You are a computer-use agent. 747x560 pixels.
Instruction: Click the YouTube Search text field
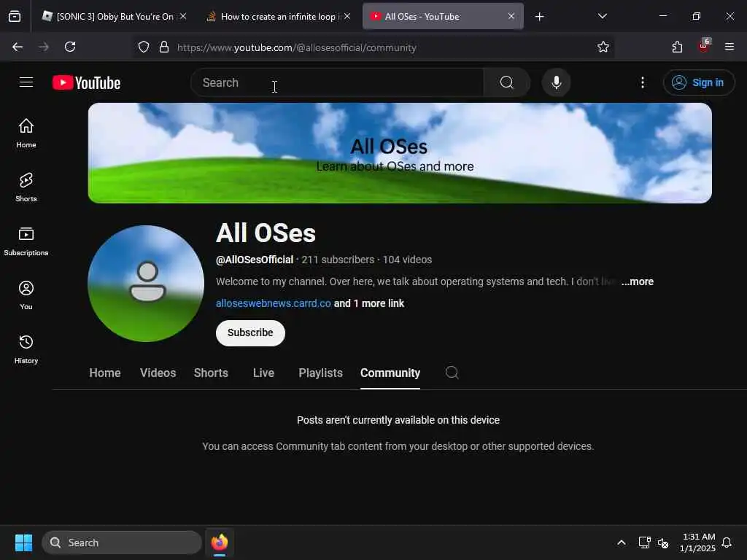337,82
